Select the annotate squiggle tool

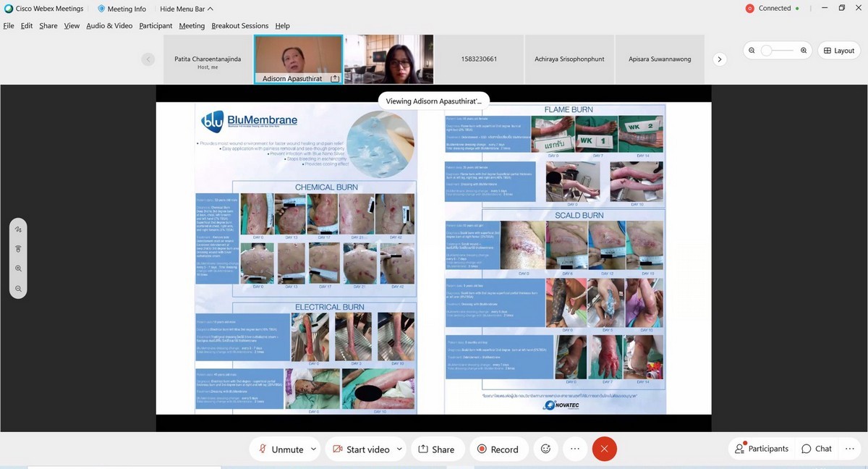(x=18, y=229)
